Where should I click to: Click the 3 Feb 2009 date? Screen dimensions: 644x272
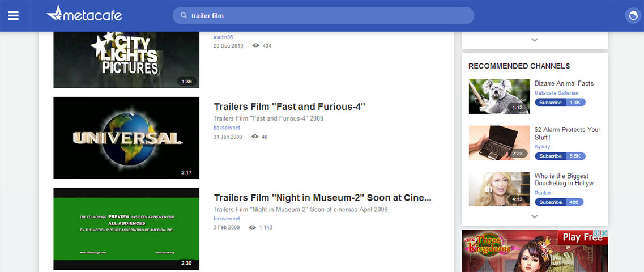coord(227,227)
